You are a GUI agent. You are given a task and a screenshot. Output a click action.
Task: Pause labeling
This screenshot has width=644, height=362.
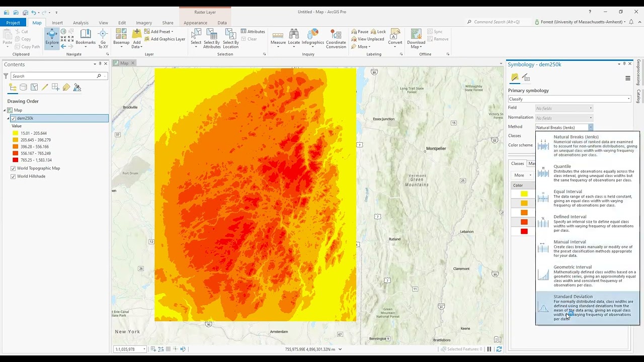pyautogui.click(x=360, y=32)
